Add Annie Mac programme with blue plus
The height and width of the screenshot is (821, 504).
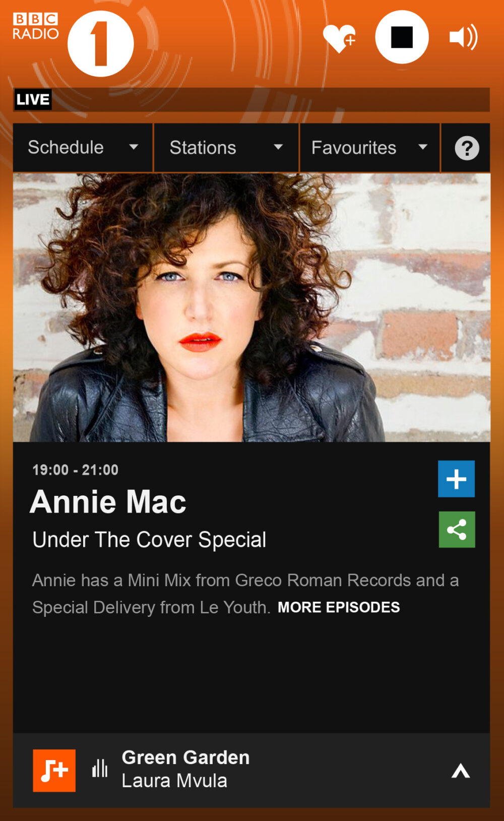(456, 479)
